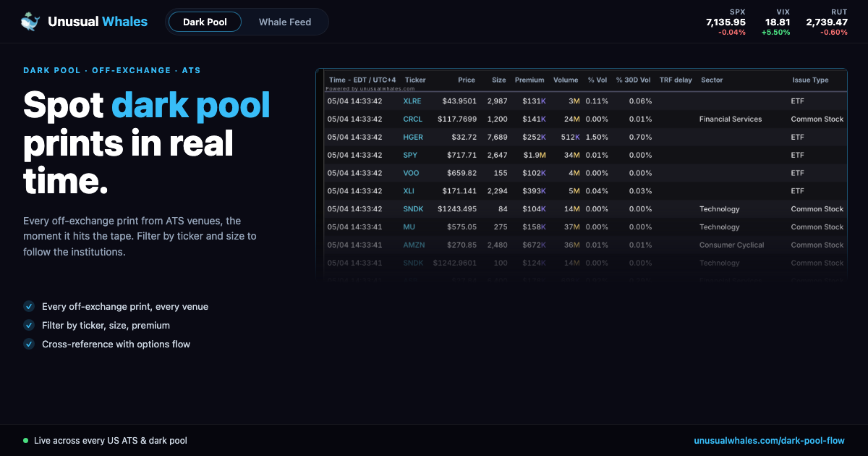Open the unusualwhales.com/dark-pool-flow link

(x=769, y=440)
